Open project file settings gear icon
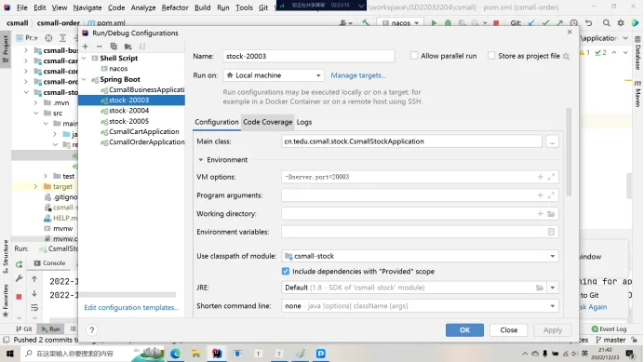Image resolution: width=644 pixels, height=362 pixels. click(566, 56)
